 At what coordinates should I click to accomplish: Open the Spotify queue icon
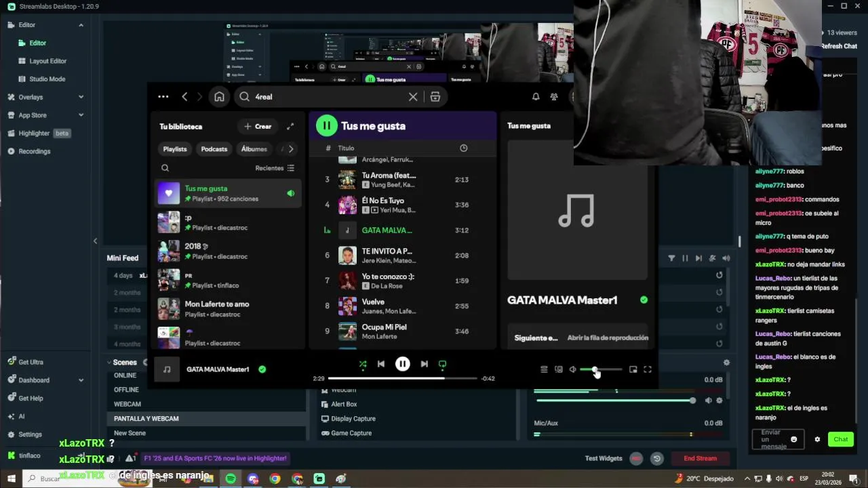pyautogui.click(x=544, y=369)
